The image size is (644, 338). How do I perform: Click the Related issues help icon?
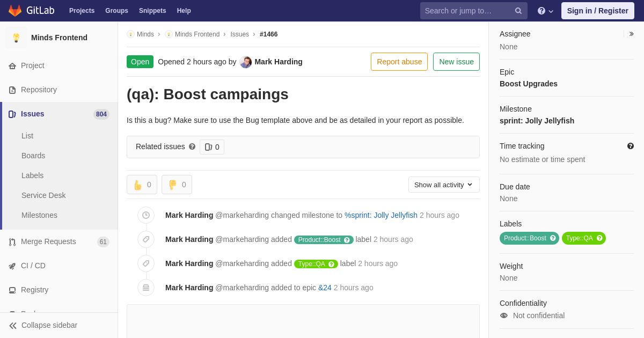tap(192, 146)
